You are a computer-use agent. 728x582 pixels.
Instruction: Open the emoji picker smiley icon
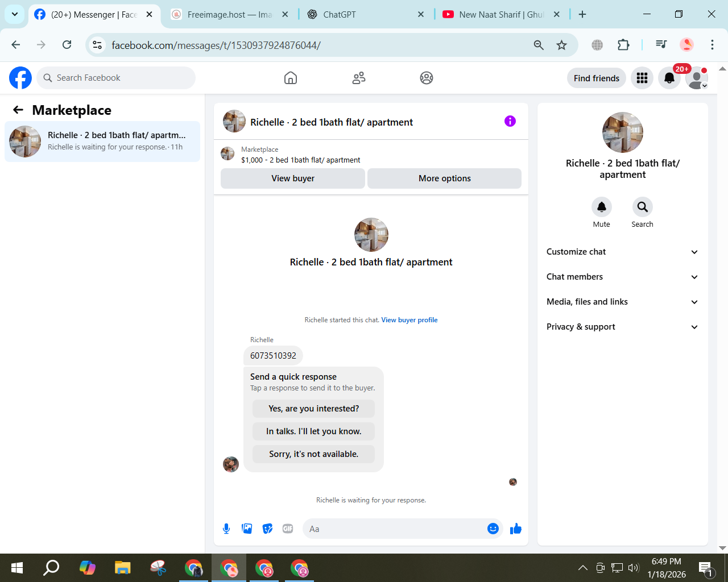click(493, 529)
